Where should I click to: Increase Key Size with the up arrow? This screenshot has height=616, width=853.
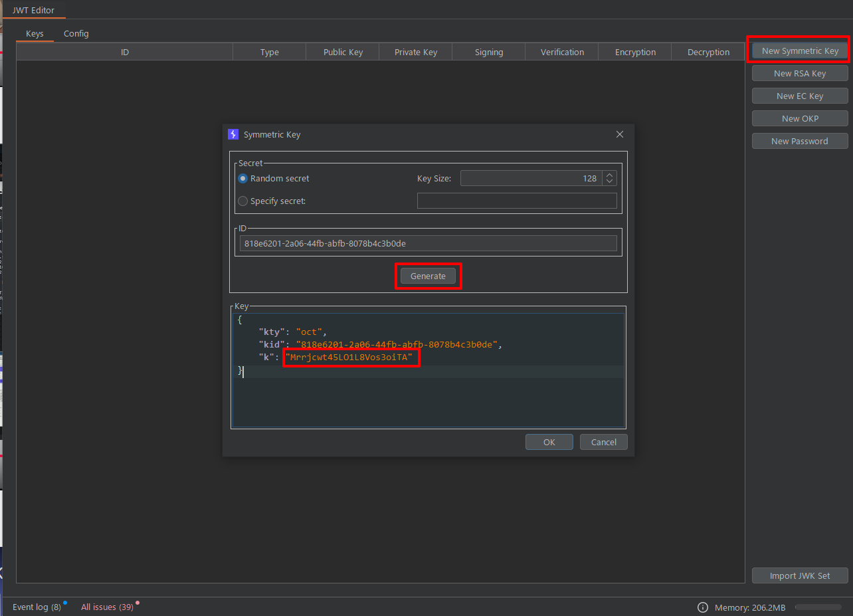pos(610,175)
